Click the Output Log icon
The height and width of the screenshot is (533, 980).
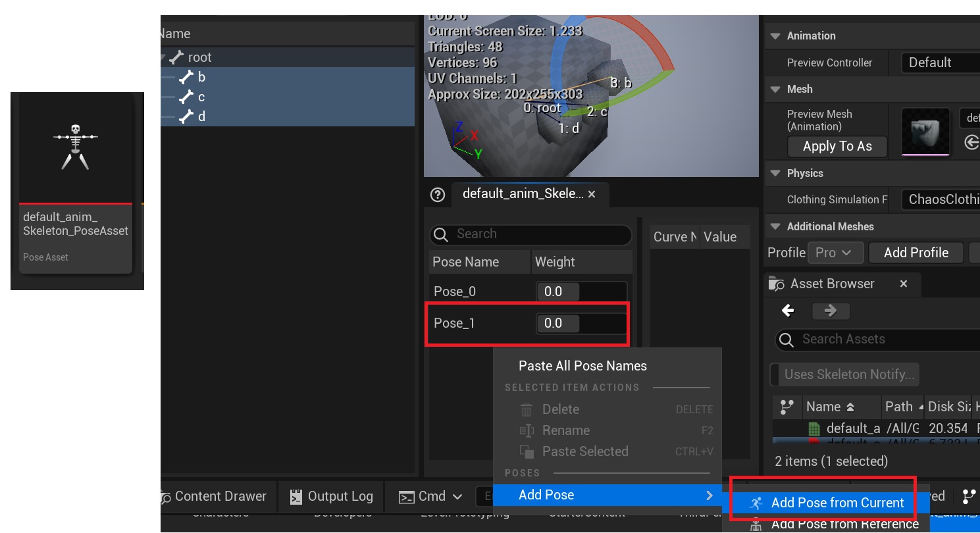297,497
